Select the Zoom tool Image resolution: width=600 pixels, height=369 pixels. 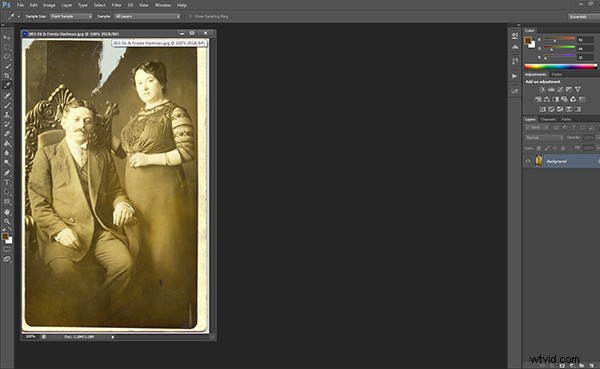tap(7, 222)
